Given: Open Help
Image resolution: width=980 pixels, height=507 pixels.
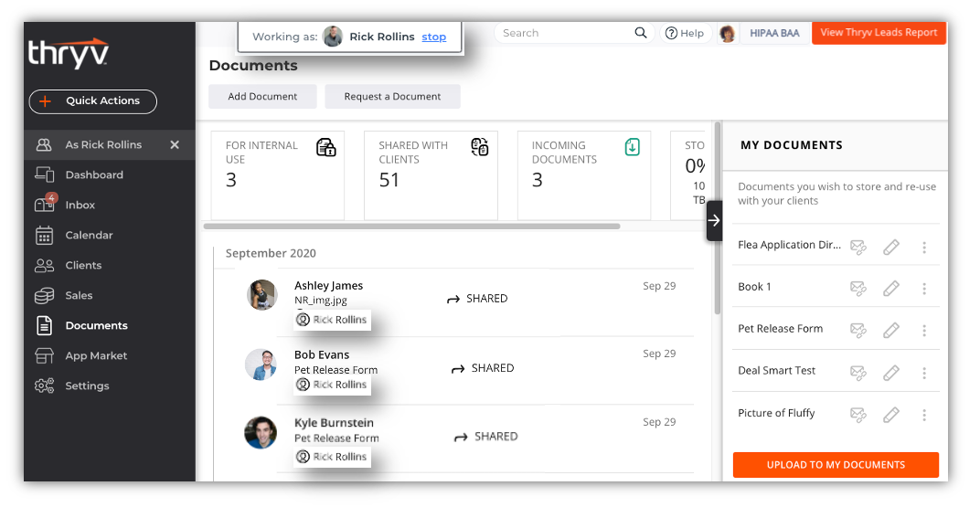Looking at the screenshot, I should click(x=685, y=33).
